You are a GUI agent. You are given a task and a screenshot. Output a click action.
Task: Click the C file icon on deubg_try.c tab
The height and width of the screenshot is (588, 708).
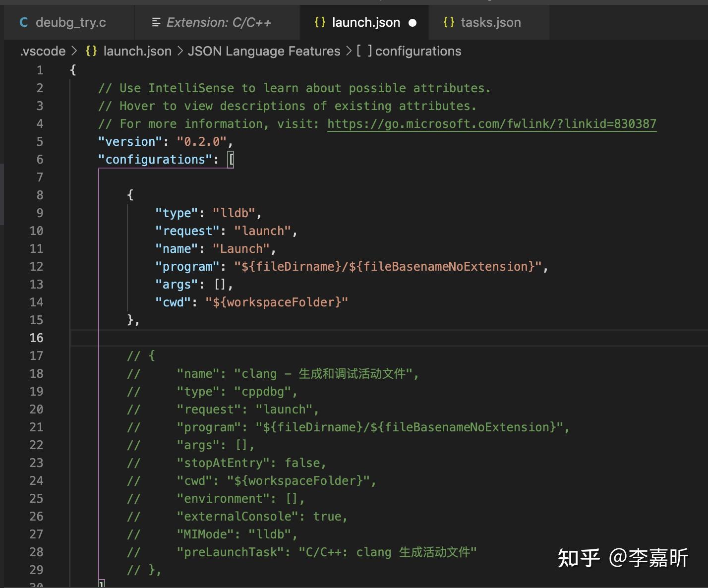23,22
